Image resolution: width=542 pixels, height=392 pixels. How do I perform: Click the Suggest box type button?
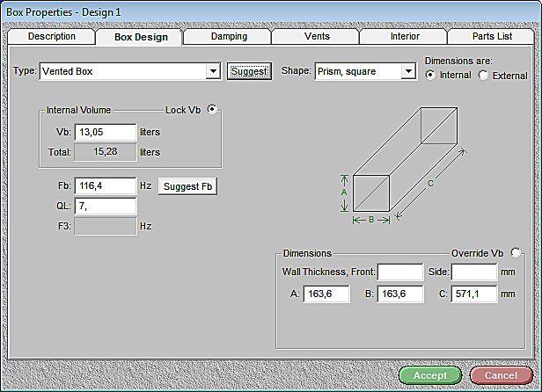249,72
